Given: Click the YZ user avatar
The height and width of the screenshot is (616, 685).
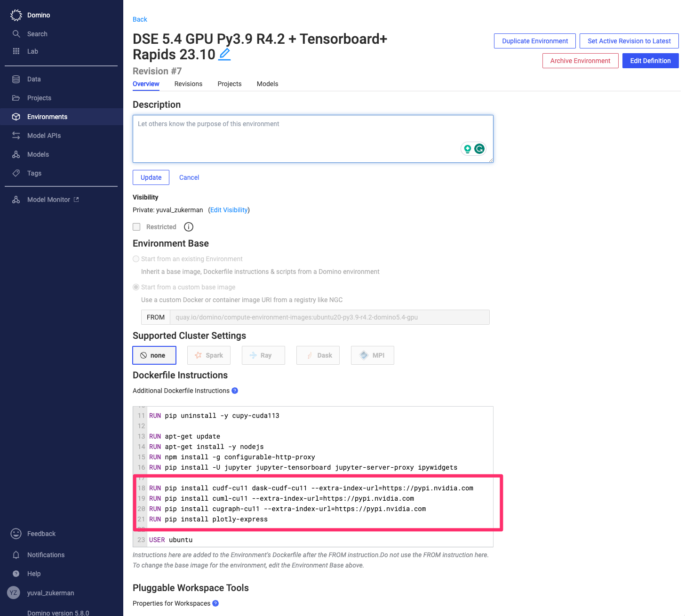Looking at the screenshot, I should pyautogui.click(x=14, y=592).
